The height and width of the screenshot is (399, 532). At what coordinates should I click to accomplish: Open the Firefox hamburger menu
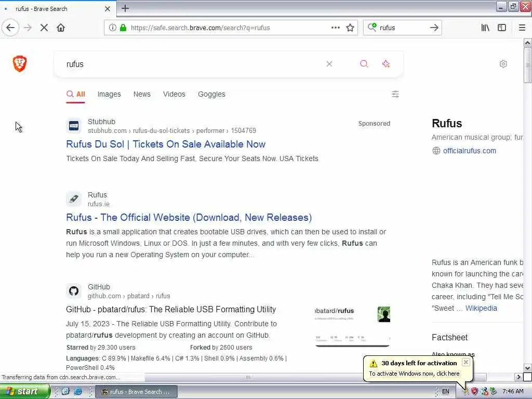click(x=522, y=28)
